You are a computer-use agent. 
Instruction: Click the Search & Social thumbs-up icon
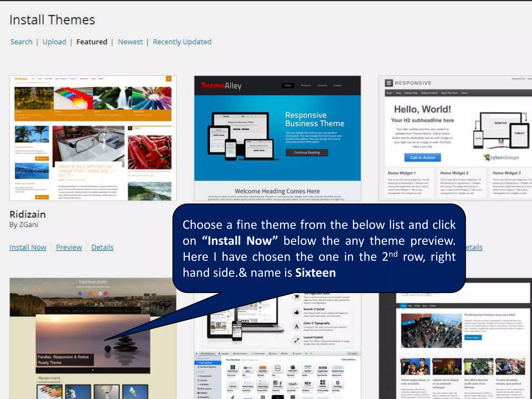click(297, 312)
